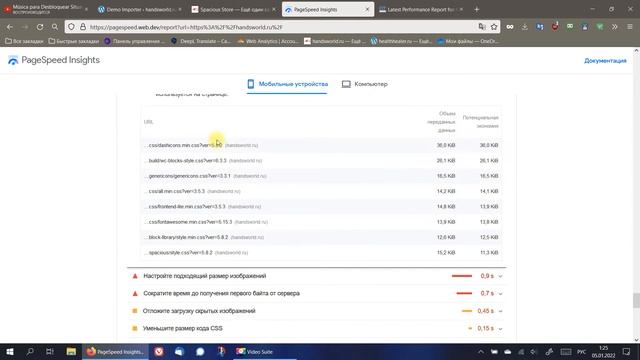The height and width of the screenshot is (360, 640).
Task: Expand "Настройте подходящий размер изображений" audit
Action: tap(317, 276)
